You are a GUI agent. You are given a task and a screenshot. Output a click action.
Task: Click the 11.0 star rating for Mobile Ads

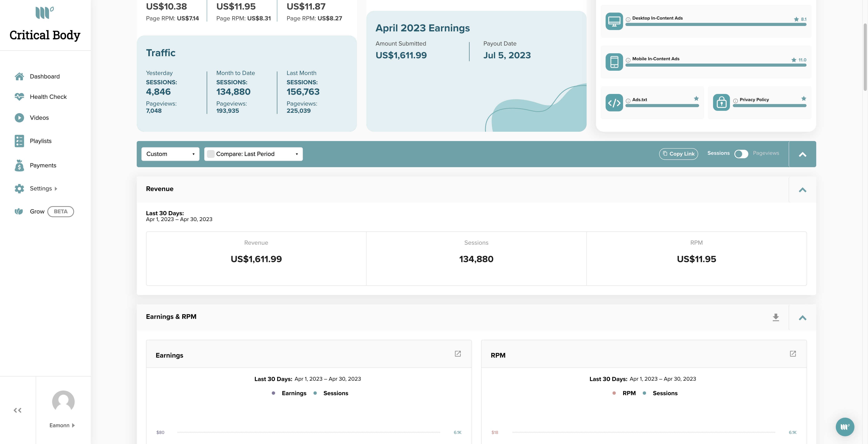pos(799,60)
